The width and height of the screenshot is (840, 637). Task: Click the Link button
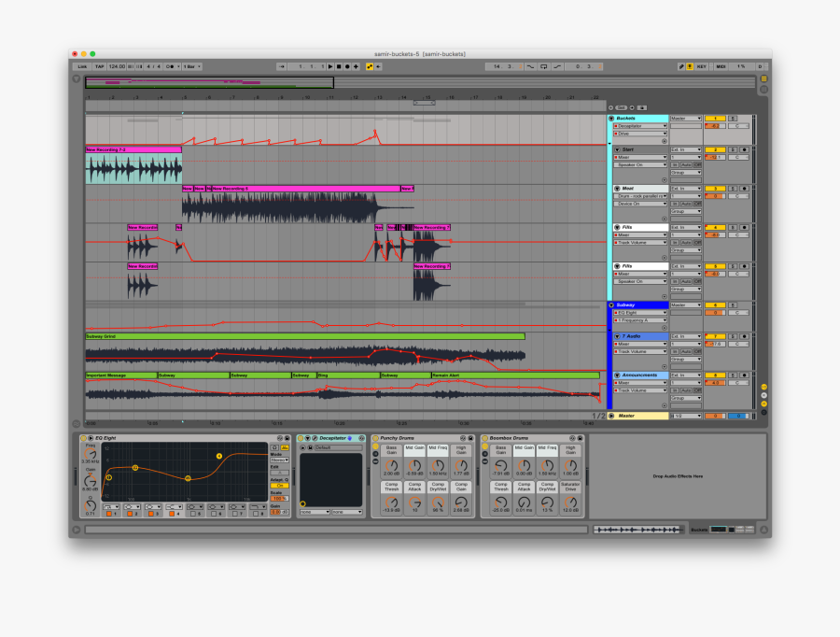(82, 66)
